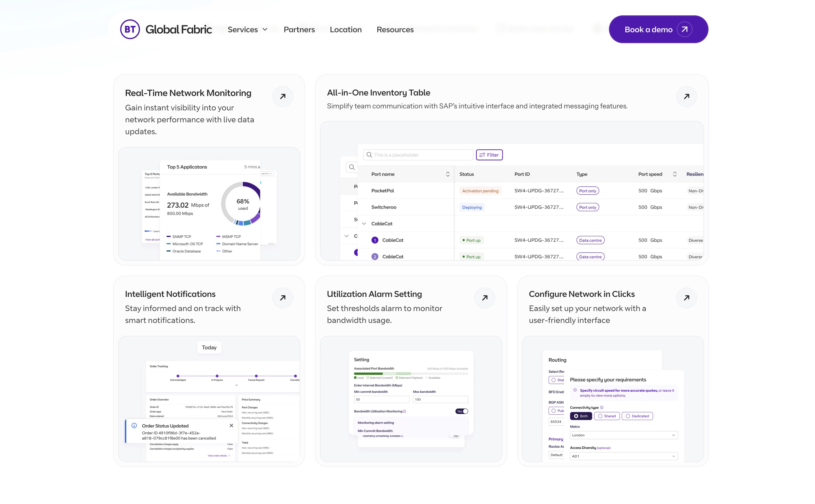Viewport: 815px width, 504px height.
Task: Click the Book a demo button
Action: pyautogui.click(x=658, y=29)
